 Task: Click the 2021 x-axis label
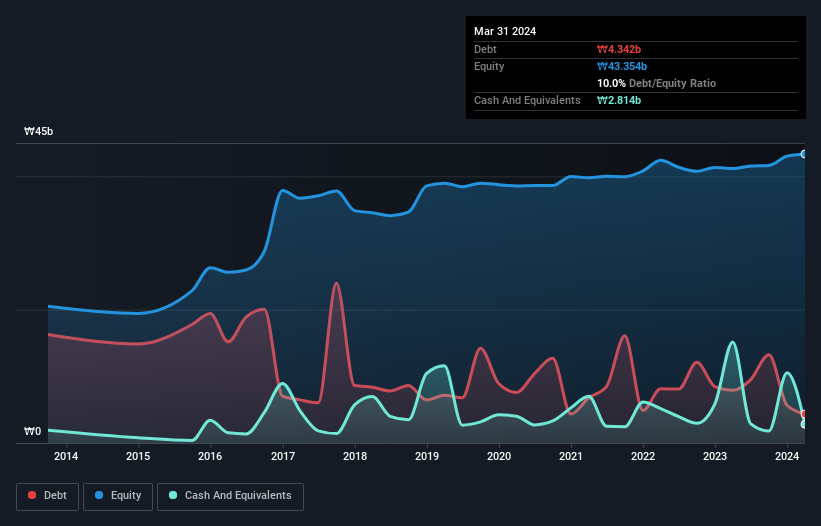click(571, 456)
